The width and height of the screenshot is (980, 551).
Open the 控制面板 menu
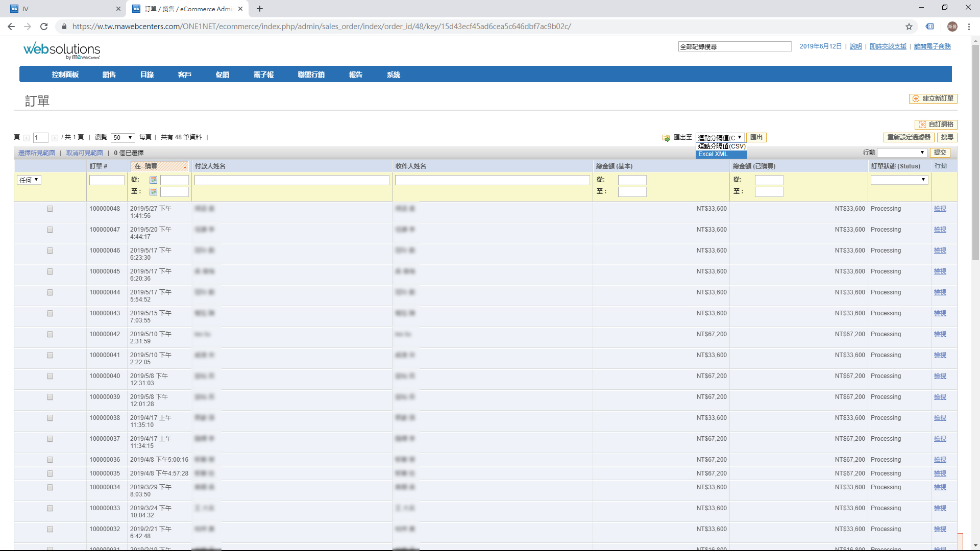point(65,74)
